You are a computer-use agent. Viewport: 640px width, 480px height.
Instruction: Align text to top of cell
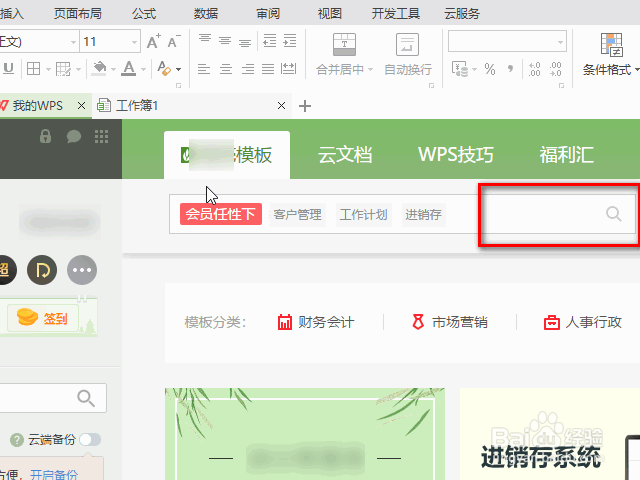click(205, 39)
